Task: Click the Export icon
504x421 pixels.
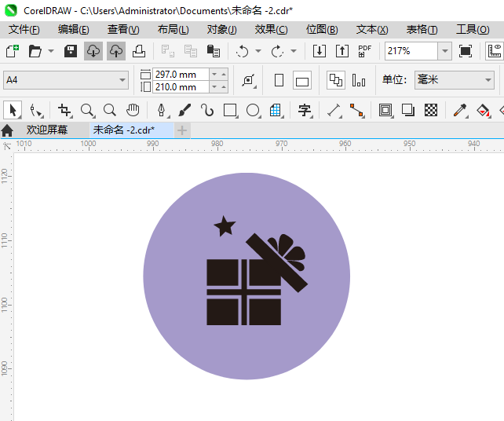Action: (x=342, y=51)
